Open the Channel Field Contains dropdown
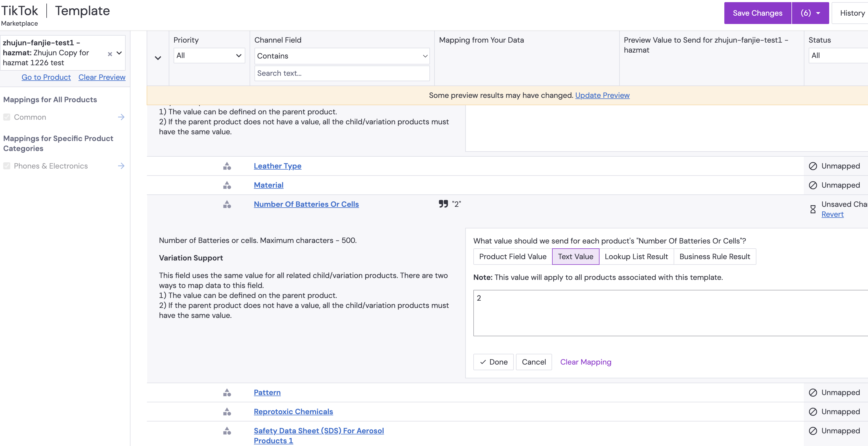This screenshot has width=868, height=446. click(x=342, y=56)
